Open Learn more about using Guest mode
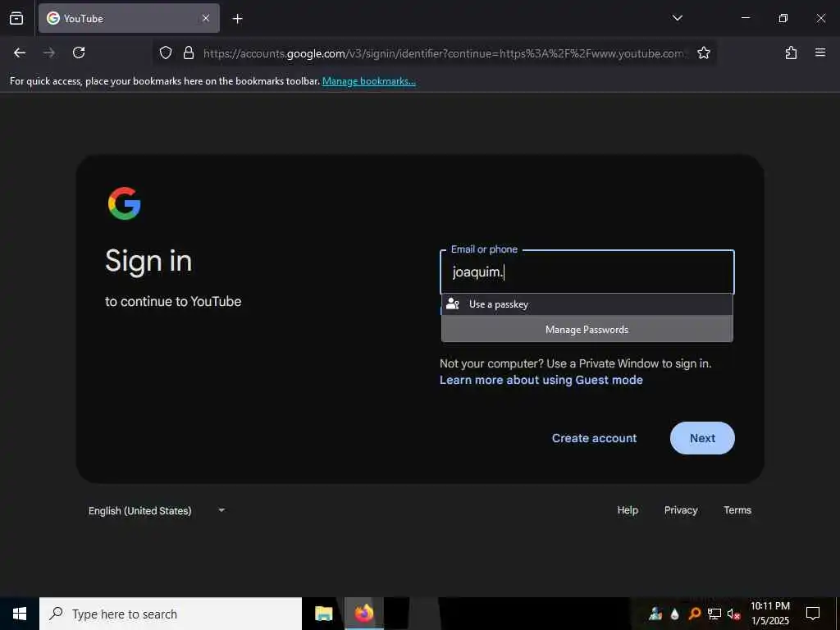 pos(541,380)
